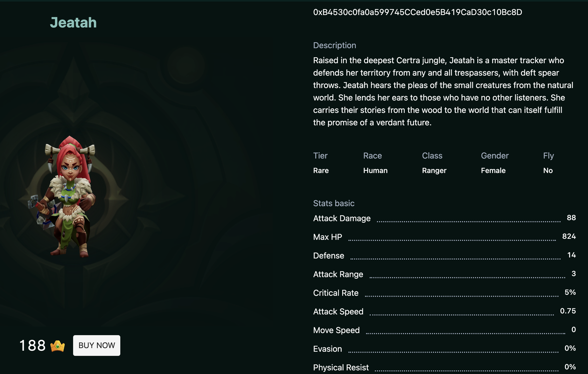Screen dimensions: 588x374
Task: Click the Fly value No
Action: [548, 170]
